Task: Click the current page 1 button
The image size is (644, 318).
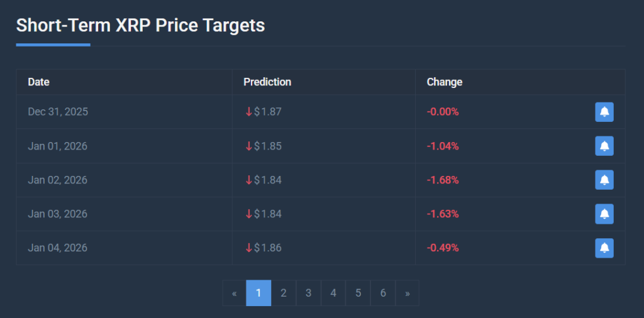Action: 258,293
